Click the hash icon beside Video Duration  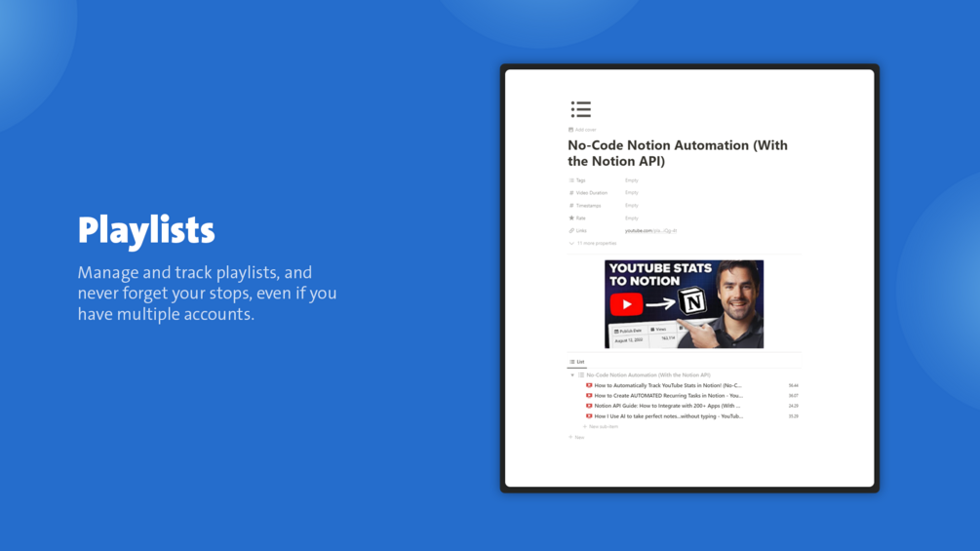(571, 193)
